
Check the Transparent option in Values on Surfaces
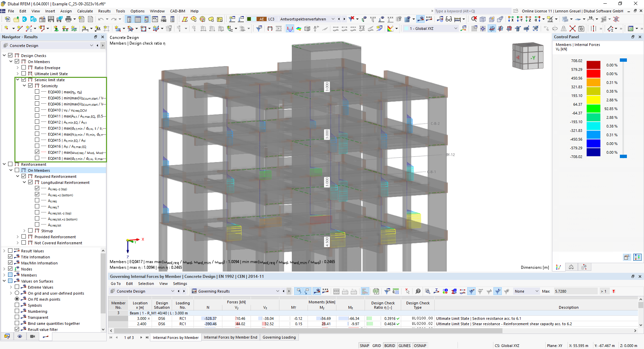click(x=16, y=317)
